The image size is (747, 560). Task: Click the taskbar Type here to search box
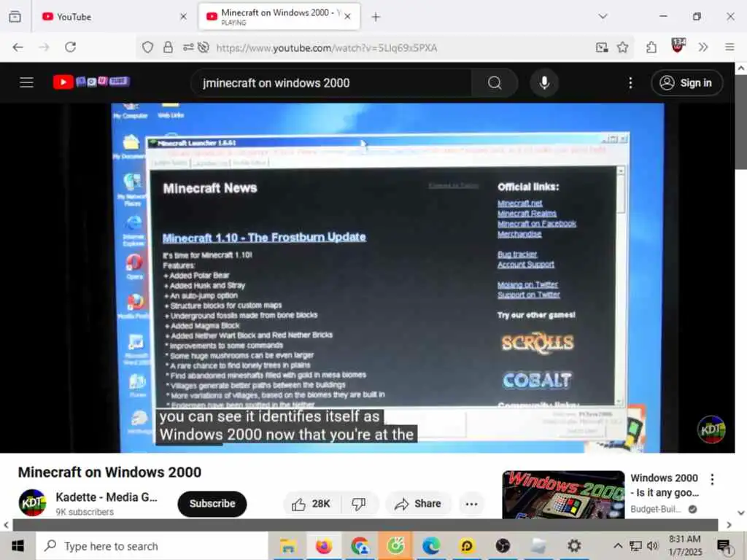(152, 545)
